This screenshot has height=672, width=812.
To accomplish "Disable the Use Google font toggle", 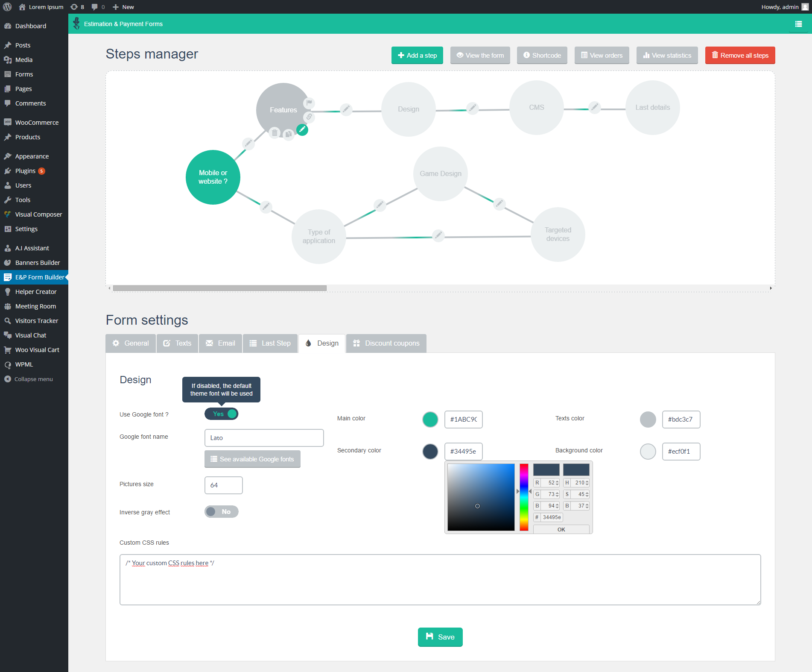I will pyautogui.click(x=221, y=414).
